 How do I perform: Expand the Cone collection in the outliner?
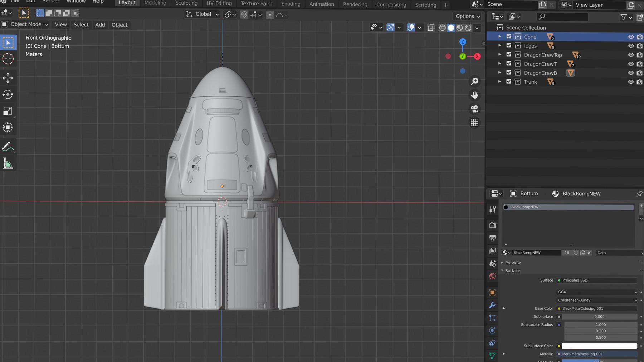pyautogui.click(x=499, y=36)
